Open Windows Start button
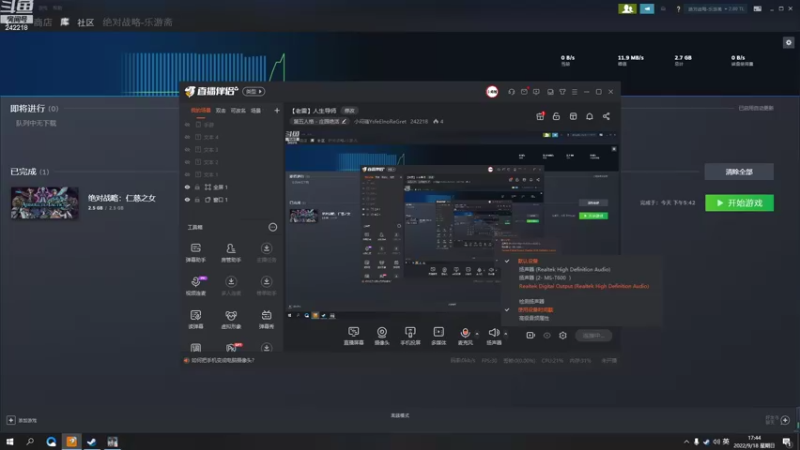The height and width of the screenshot is (450, 800). [x=10, y=442]
